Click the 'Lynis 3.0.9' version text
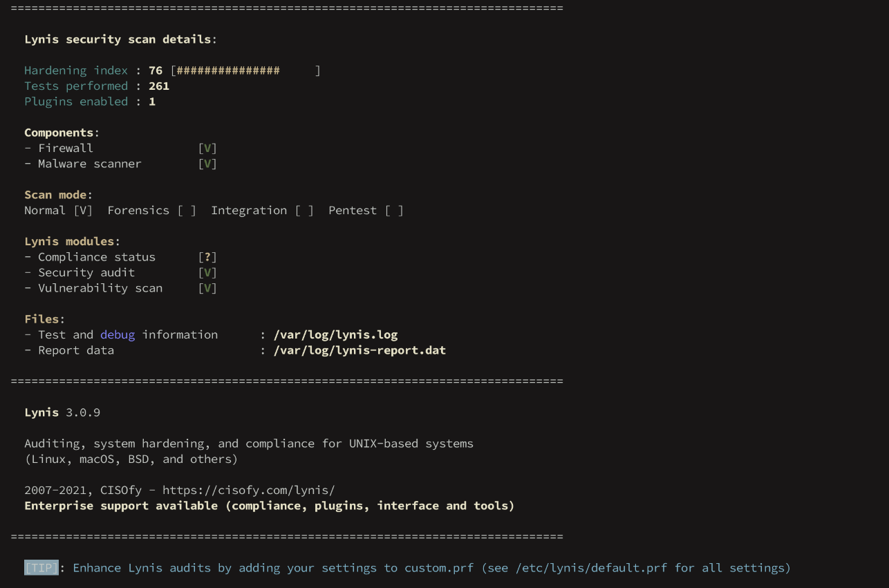 click(x=62, y=412)
